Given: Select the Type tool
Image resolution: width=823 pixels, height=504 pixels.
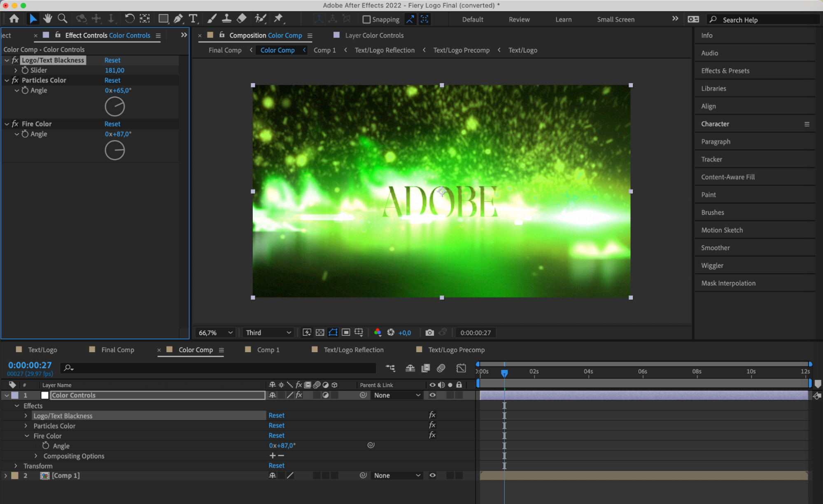Looking at the screenshot, I should [x=193, y=19].
